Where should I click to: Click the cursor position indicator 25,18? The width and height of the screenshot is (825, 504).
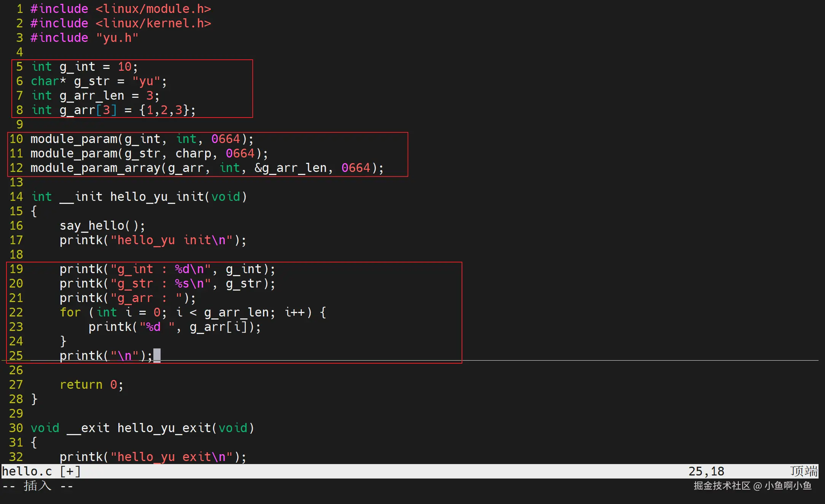706,471
